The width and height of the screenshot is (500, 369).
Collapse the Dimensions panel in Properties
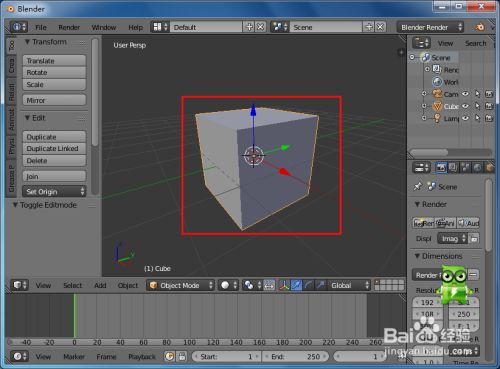tap(417, 256)
